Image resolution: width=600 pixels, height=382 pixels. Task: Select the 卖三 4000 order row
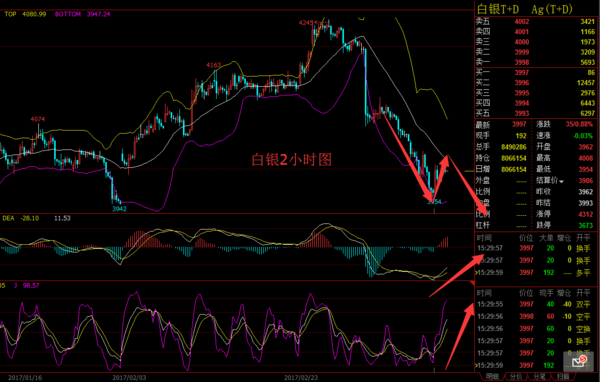(535, 42)
